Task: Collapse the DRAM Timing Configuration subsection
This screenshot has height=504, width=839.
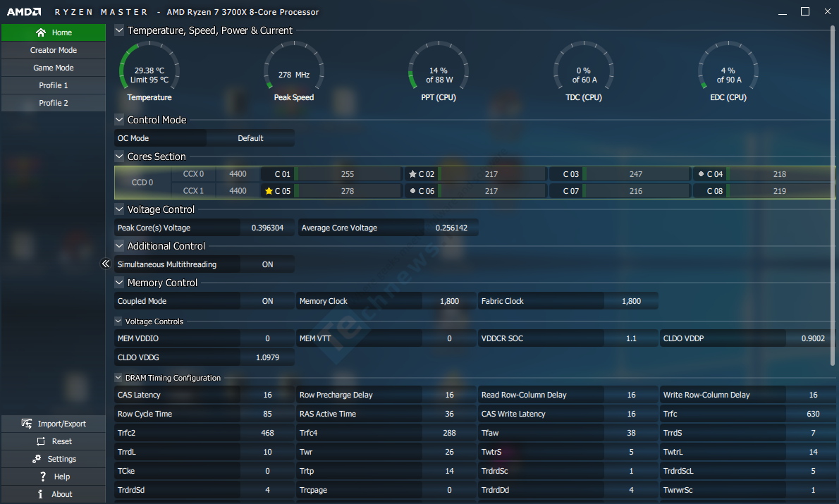Action: 118,377
